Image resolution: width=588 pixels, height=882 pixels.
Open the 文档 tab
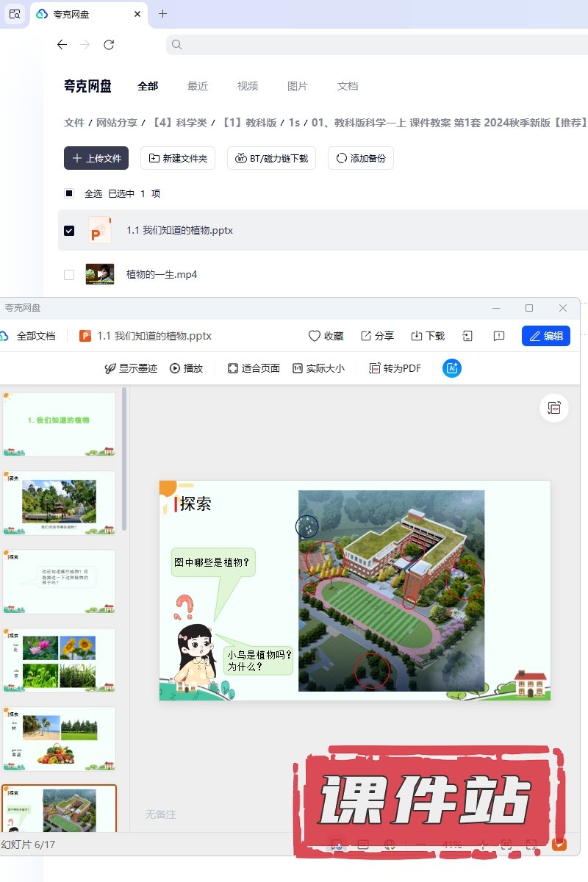(x=348, y=86)
